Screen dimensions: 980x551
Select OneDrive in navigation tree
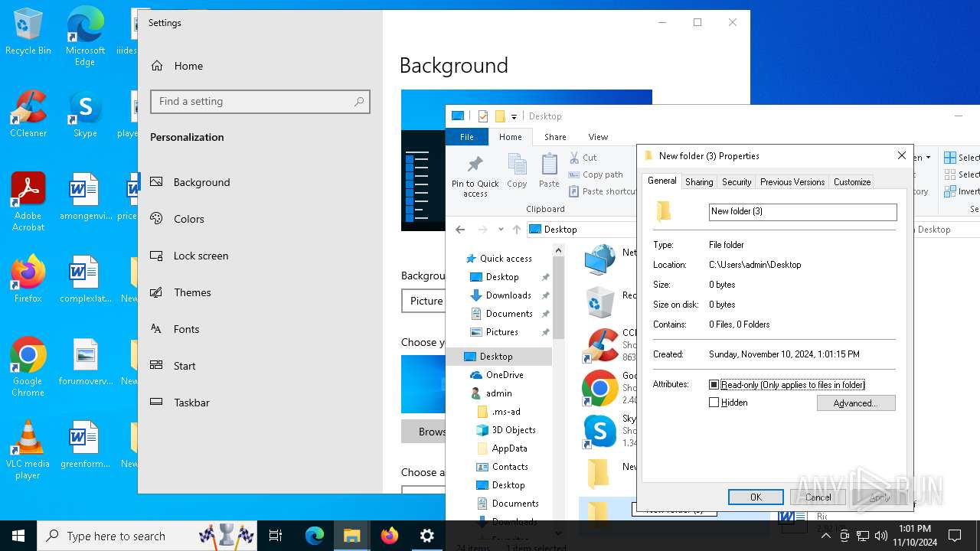click(x=504, y=375)
